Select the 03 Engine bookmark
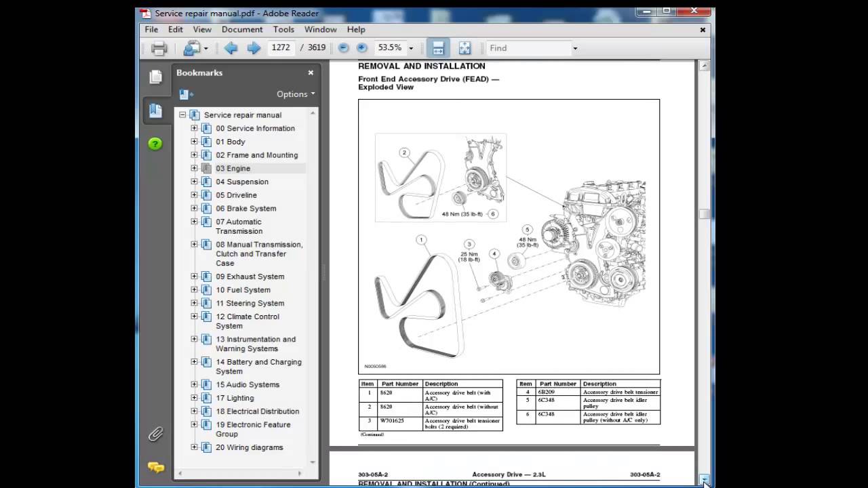Screen dimensions: 868x488 tap(233, 169)
